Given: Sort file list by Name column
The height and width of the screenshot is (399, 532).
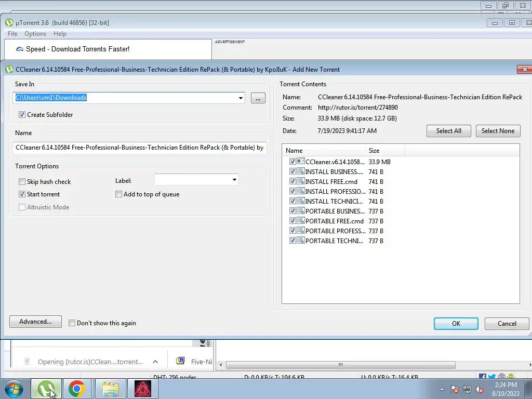Looking at the screenshot, I should click(x=324, y=150).
